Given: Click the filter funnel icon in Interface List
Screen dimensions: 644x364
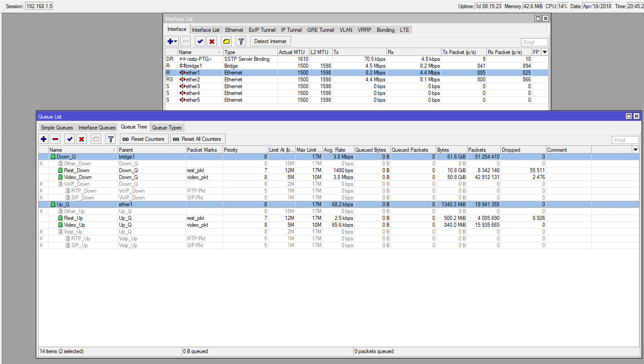Looking at the screenshot, I should (241, 41).
